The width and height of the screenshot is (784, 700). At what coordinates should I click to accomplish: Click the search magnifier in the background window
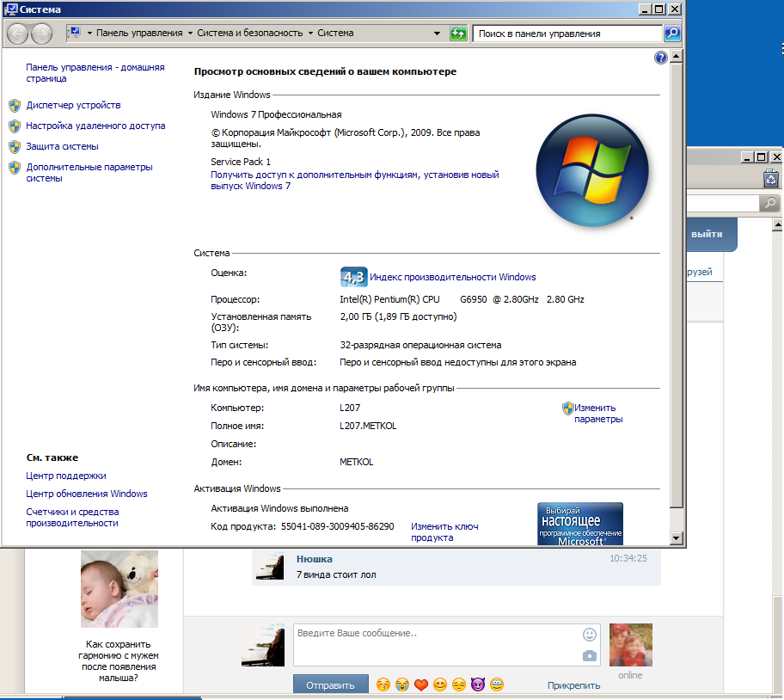coord(770,203)
